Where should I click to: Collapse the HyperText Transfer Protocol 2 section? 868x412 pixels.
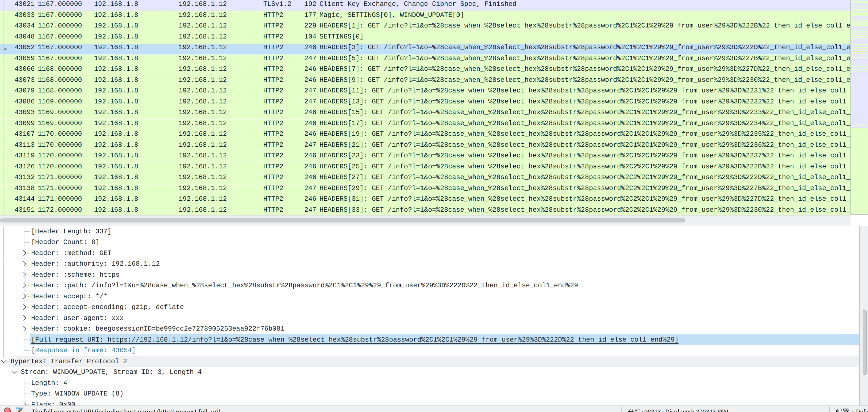(x=4, y=361)
